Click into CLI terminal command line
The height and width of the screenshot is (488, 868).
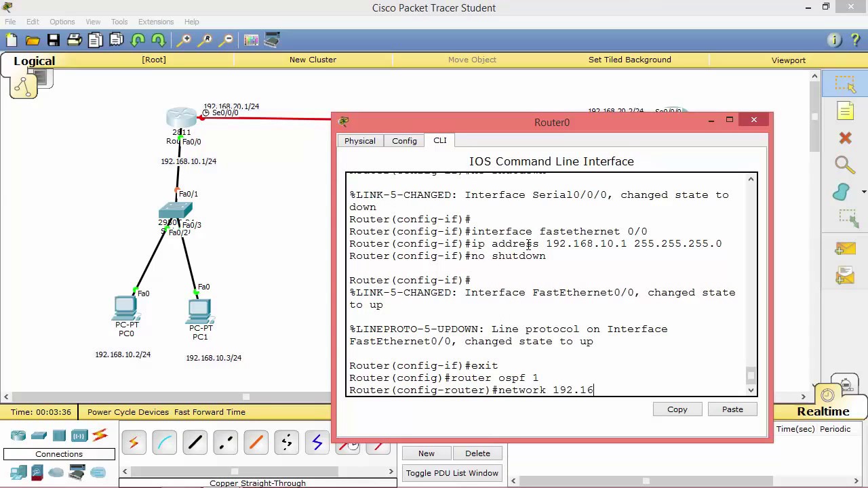tap(471, 390)
